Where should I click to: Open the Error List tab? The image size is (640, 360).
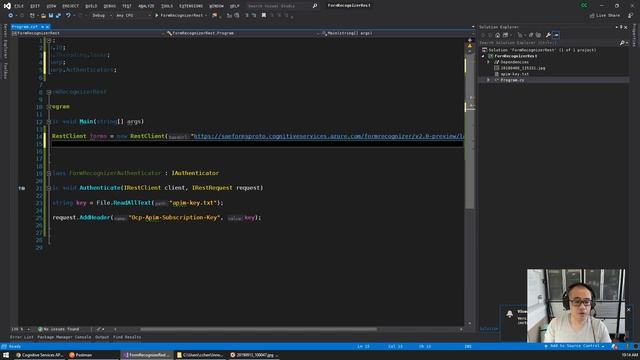click(x=22, y=337)
